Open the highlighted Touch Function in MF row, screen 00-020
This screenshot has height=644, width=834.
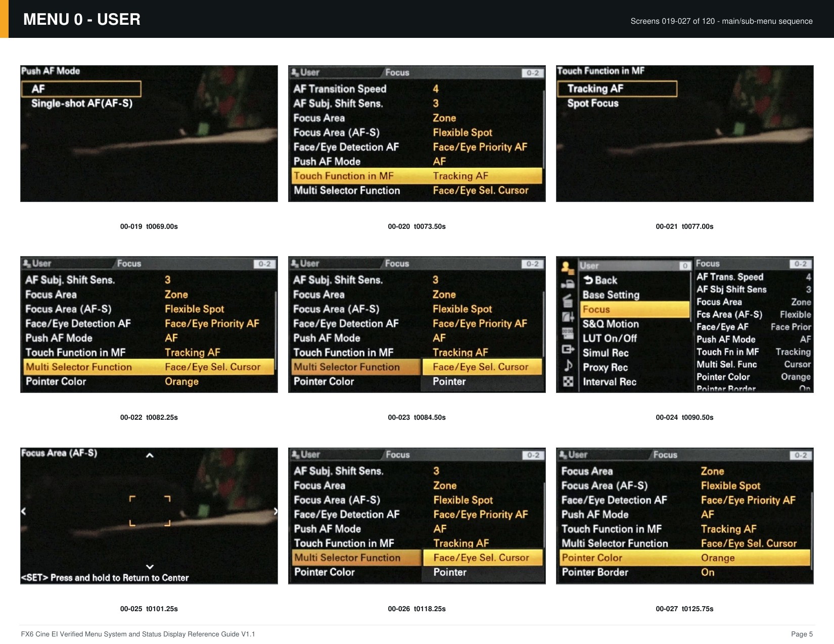pos(416,176)
